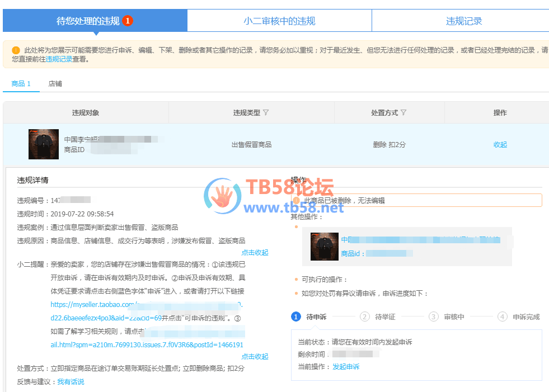Click the black shirt thumbnail under 其他操作

coord(325,247)
